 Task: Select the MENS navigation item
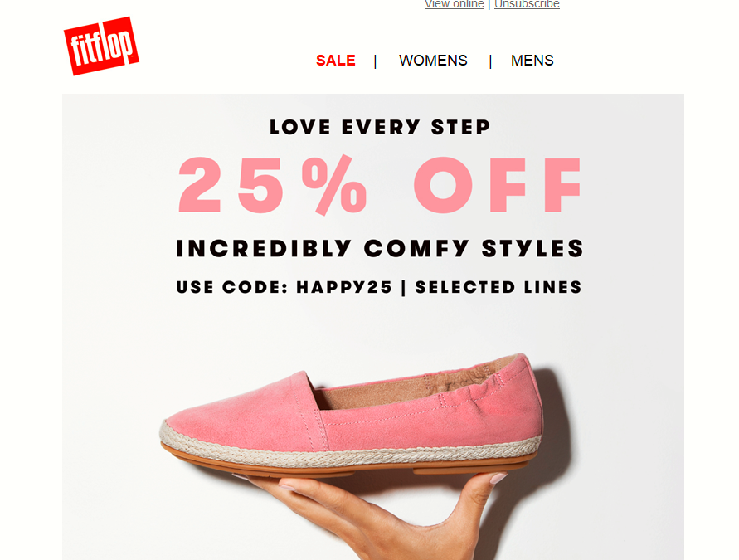pyautogui.click(x=532, y=61)
